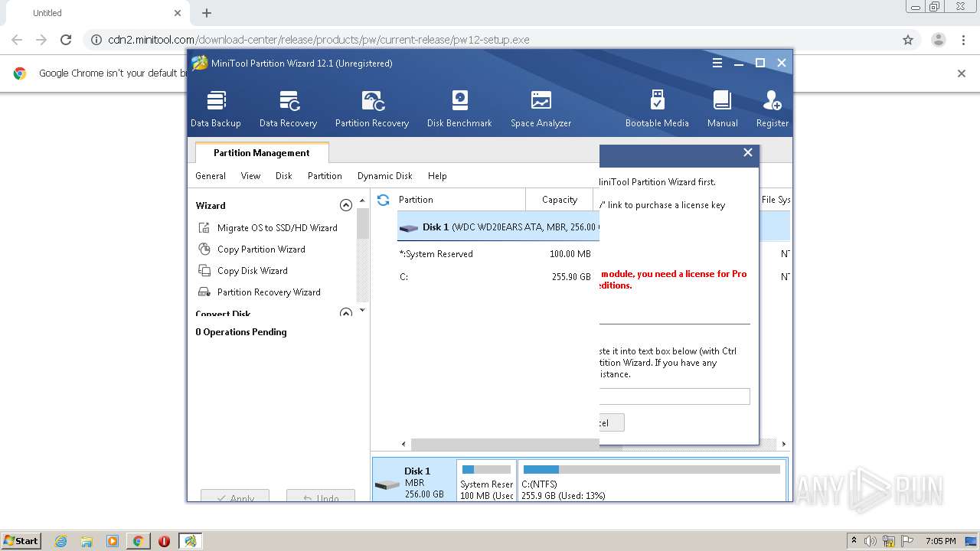Click the Copy Disk Wizard icon

pos(204,271)
